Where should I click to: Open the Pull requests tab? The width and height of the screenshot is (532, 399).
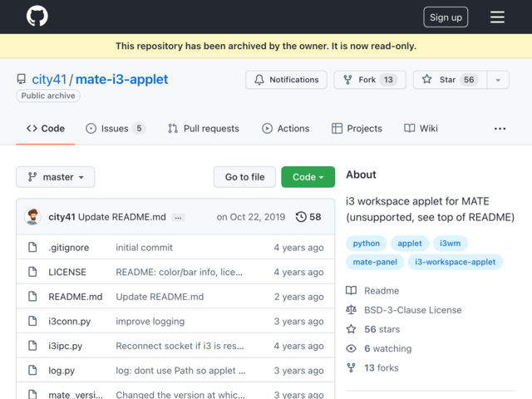(x=204, y=129)
